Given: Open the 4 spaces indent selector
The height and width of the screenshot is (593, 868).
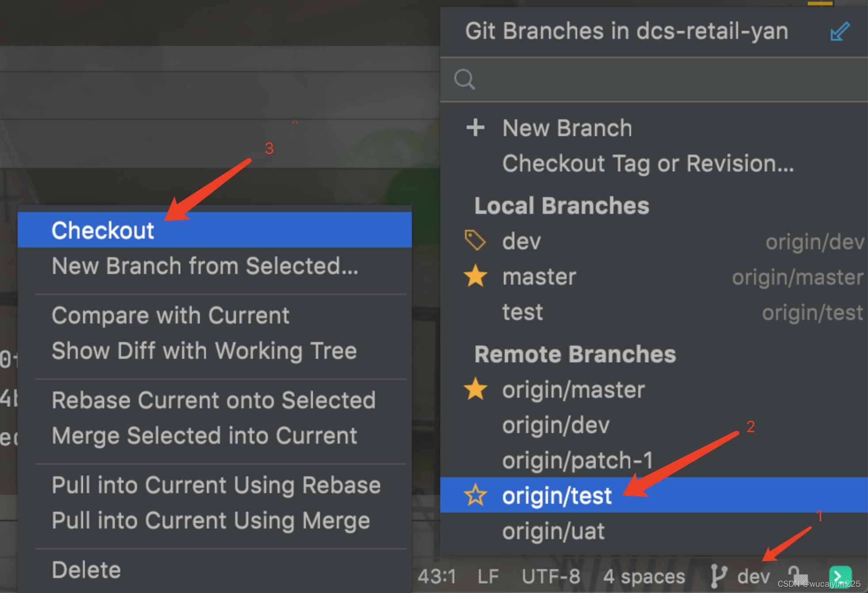Looking at the screenshot, I should [644, 576].
